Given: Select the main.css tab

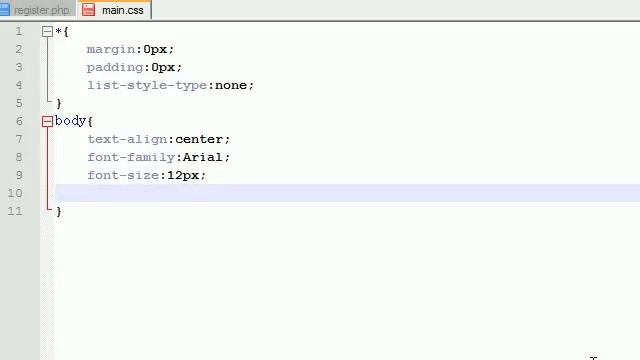Looking at the screenshot, I should 114,9.
